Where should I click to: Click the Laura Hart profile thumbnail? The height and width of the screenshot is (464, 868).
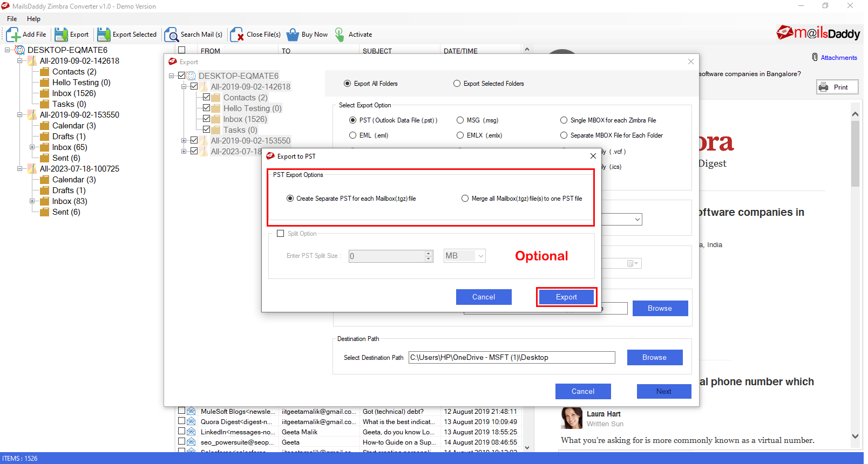tap(572, 418)
